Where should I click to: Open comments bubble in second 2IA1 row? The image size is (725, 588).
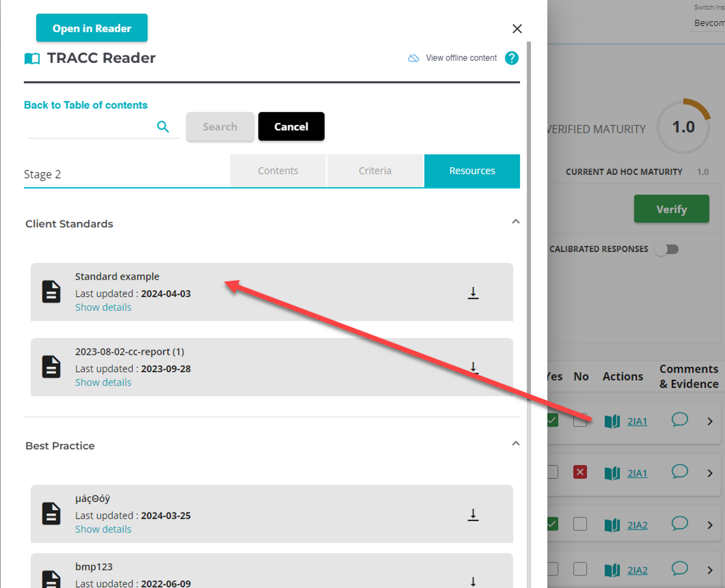[680, 471]
